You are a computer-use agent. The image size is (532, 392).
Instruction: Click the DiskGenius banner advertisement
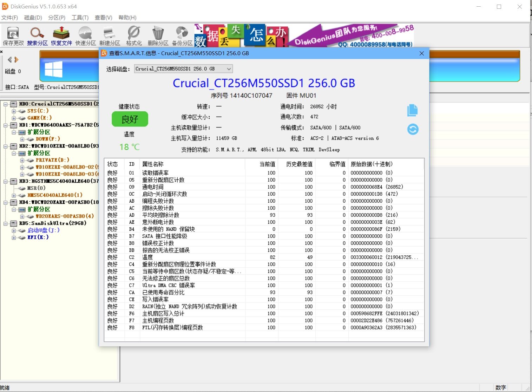click(304, 35)
